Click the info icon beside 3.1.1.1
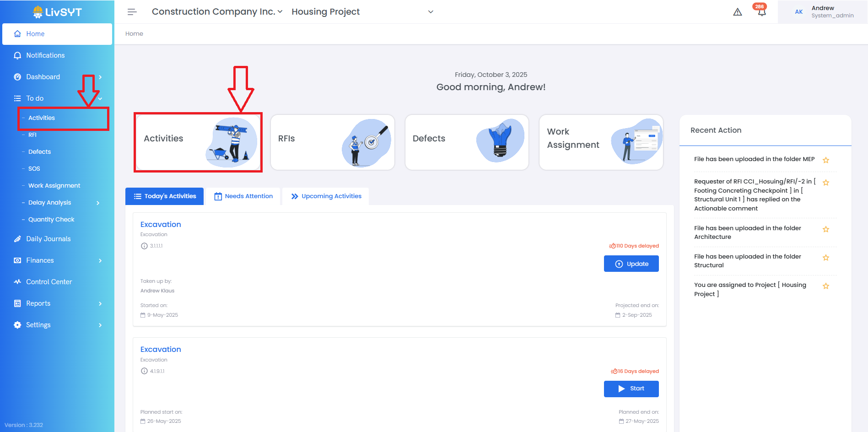 coord(144,246)
